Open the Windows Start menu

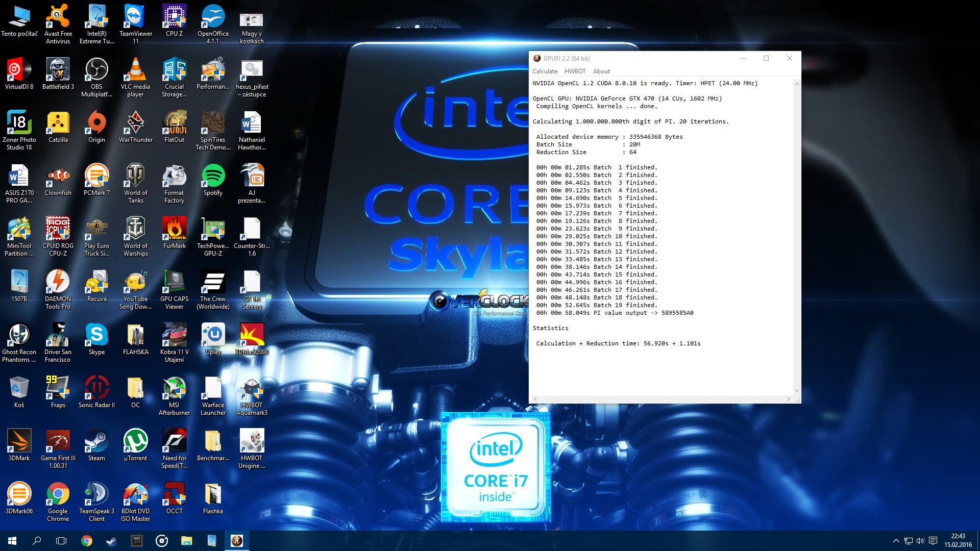pos(12,541)
